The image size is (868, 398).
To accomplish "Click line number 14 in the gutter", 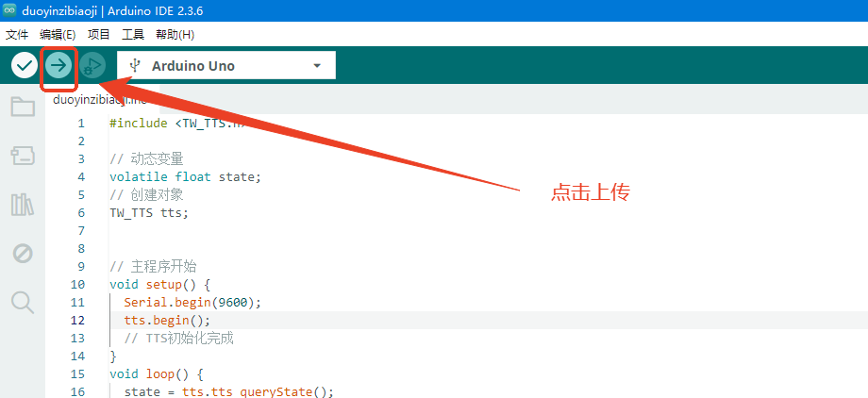I will (x=78, y=356).
